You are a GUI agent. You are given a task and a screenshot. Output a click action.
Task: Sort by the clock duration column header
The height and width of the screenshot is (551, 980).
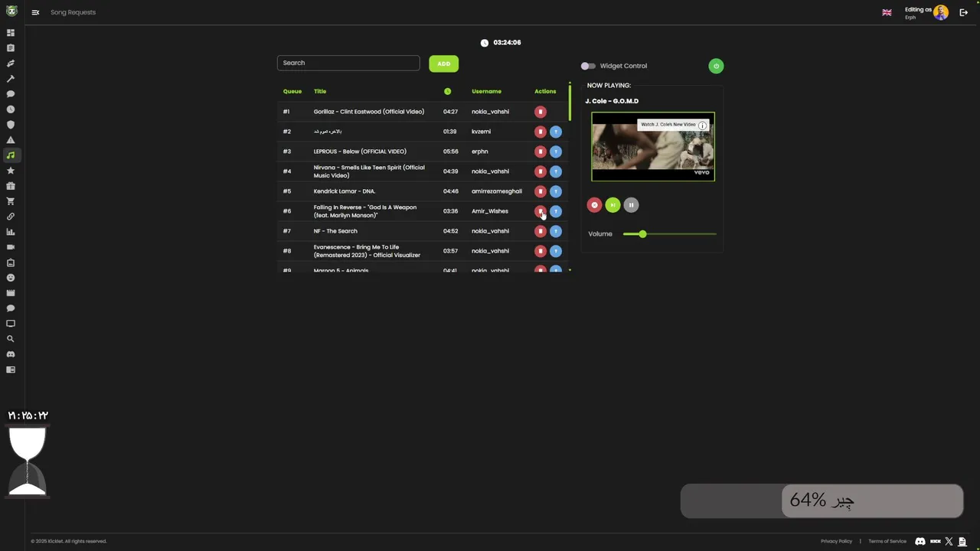(447, 92)
